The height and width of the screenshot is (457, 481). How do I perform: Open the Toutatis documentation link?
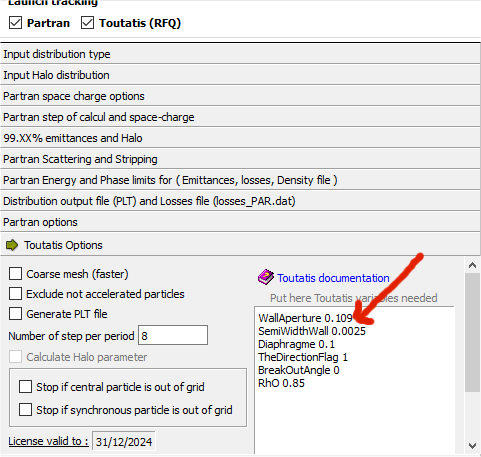(333, 278)
